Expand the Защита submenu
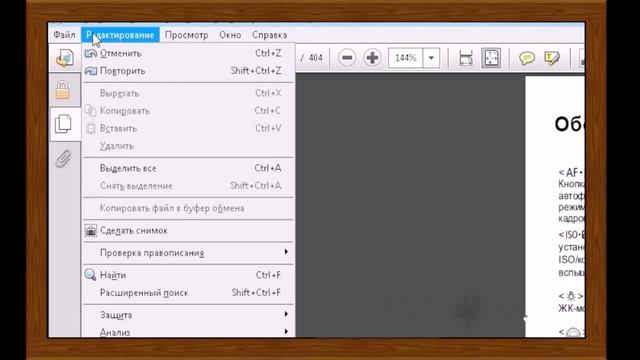The image size is (640, 360). [x=189, y=315]
